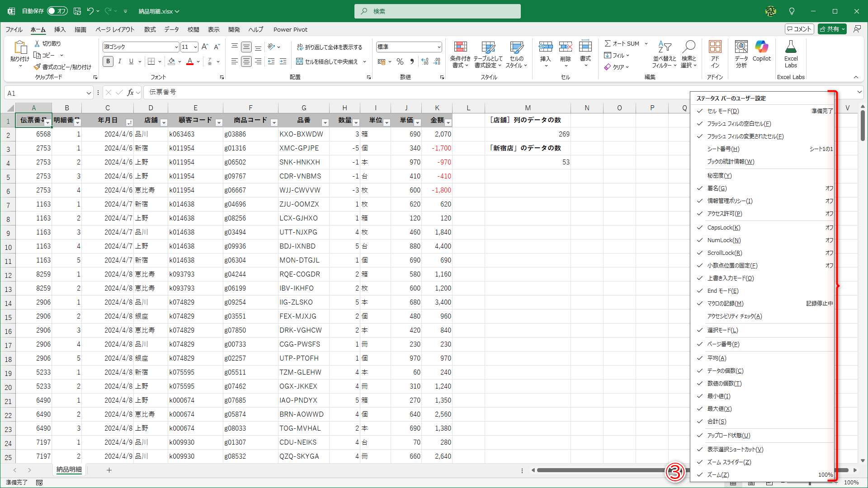
Task: Click AutoSum (オート SUM) icon
Action: [608, 43]
